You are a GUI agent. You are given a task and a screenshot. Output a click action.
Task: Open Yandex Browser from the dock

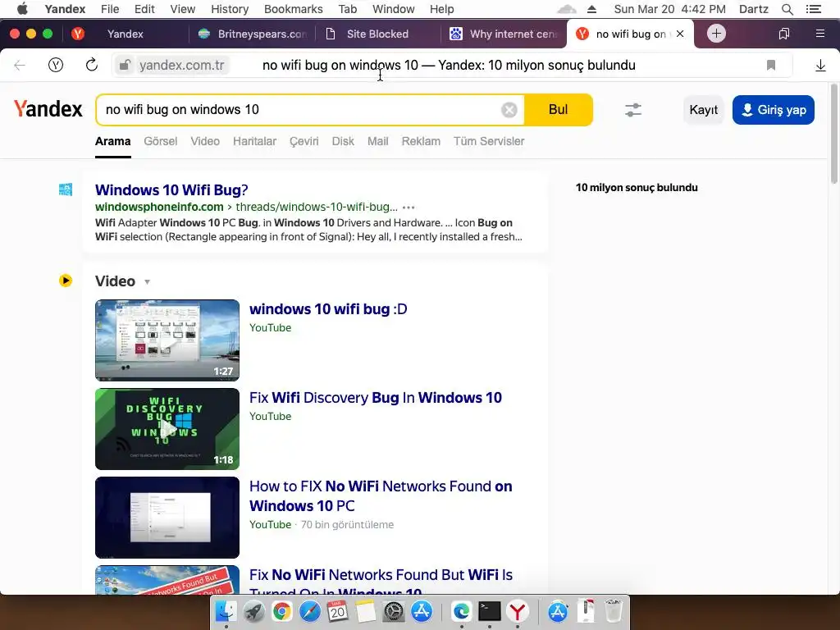point(517,611)
